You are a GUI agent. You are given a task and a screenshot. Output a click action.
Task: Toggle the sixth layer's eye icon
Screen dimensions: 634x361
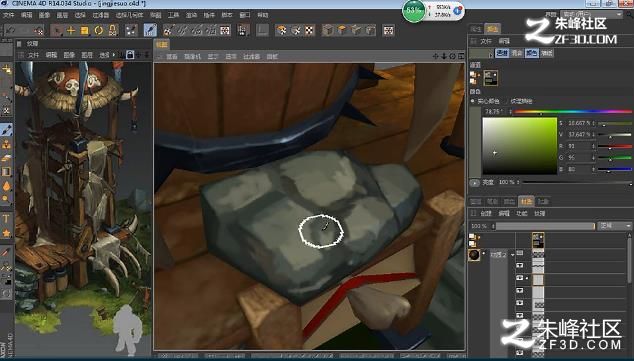point(520,316)
